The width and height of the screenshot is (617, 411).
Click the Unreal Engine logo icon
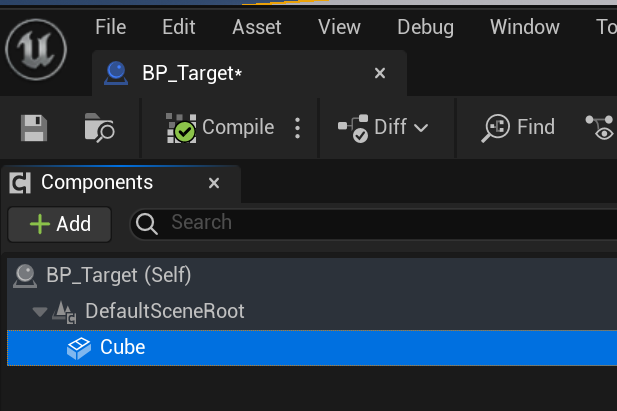[36, 50]
